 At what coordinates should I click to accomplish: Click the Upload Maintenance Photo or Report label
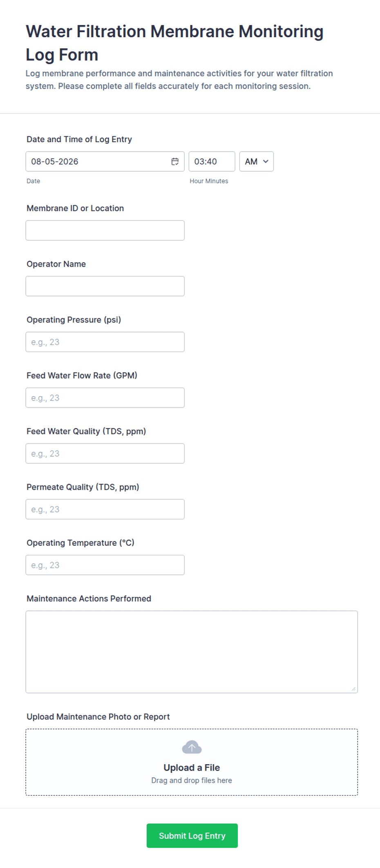pyautogui.click(x=98, y=717)
